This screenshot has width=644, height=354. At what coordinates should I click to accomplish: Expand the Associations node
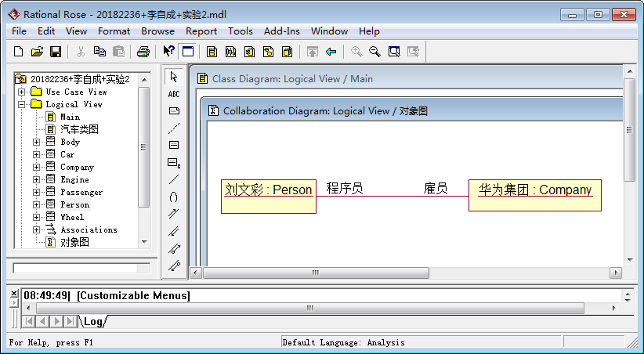(x=37, y=230)
